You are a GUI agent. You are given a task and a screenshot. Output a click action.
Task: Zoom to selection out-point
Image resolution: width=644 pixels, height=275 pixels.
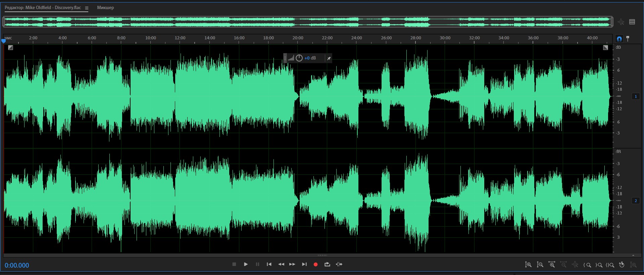click(x=599, y=265)
